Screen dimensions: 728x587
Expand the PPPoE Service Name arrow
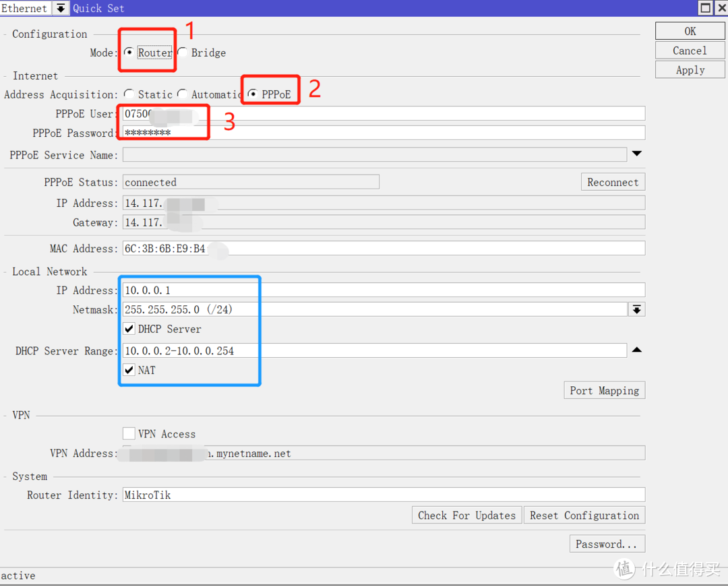637,154
